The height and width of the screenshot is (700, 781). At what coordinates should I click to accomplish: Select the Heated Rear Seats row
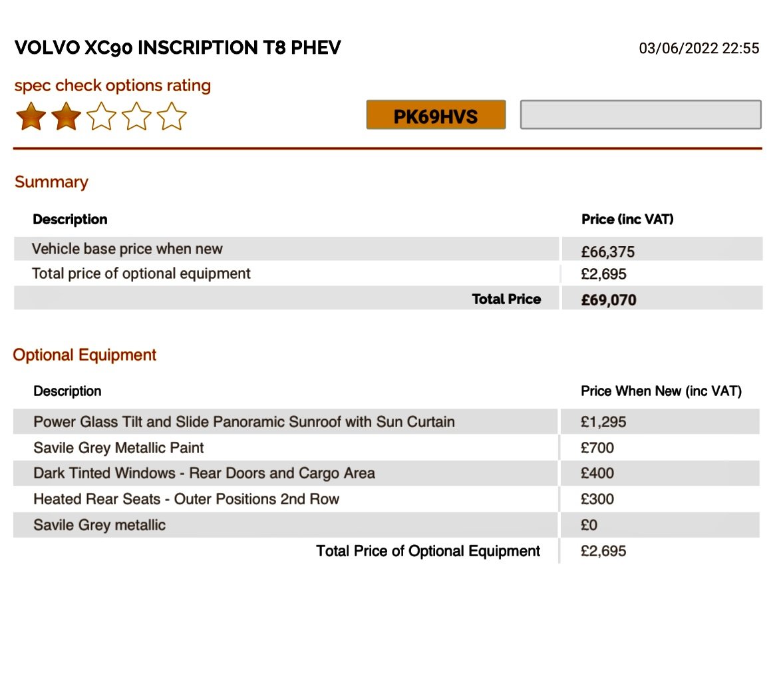point(386,499)
